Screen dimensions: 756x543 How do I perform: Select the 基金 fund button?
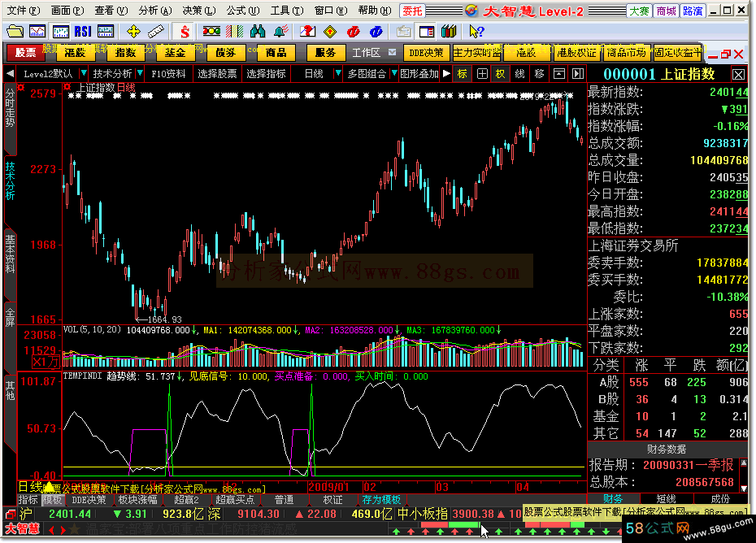click(175, 52)
